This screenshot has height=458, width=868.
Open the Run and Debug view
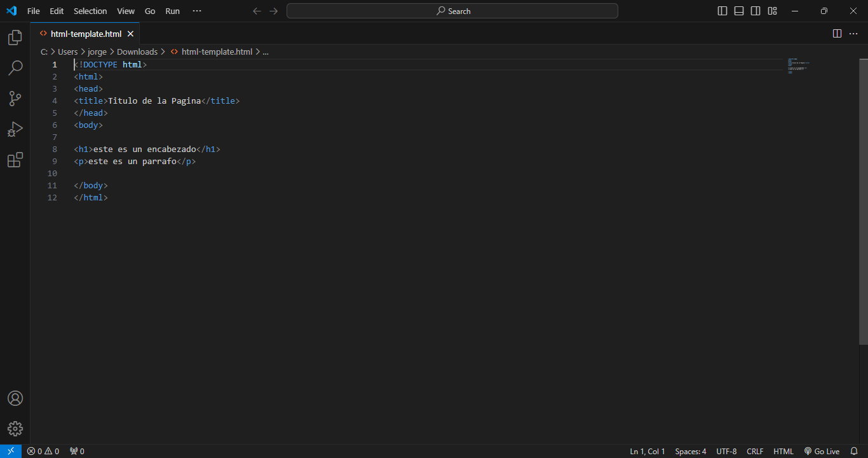tap(15, 129)
